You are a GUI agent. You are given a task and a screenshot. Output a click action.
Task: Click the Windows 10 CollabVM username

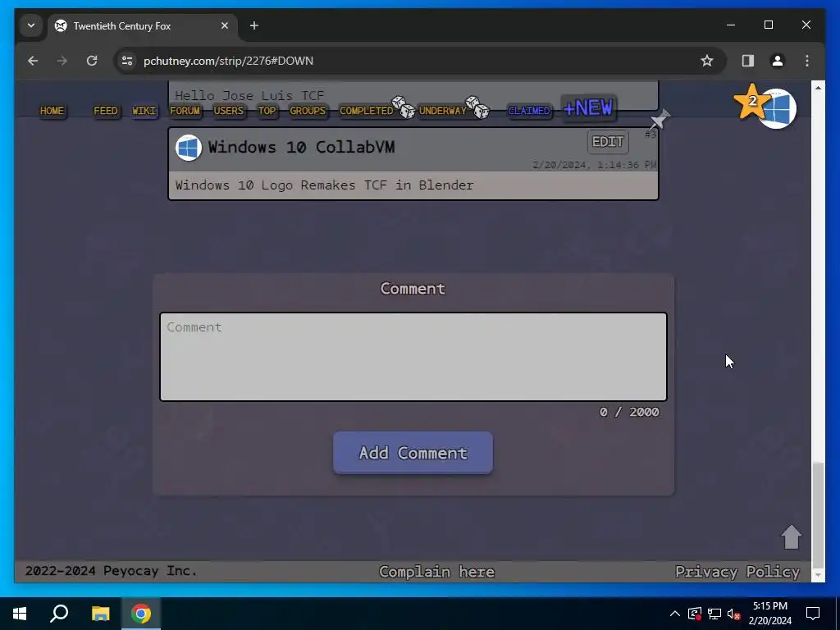click(302, 148)
